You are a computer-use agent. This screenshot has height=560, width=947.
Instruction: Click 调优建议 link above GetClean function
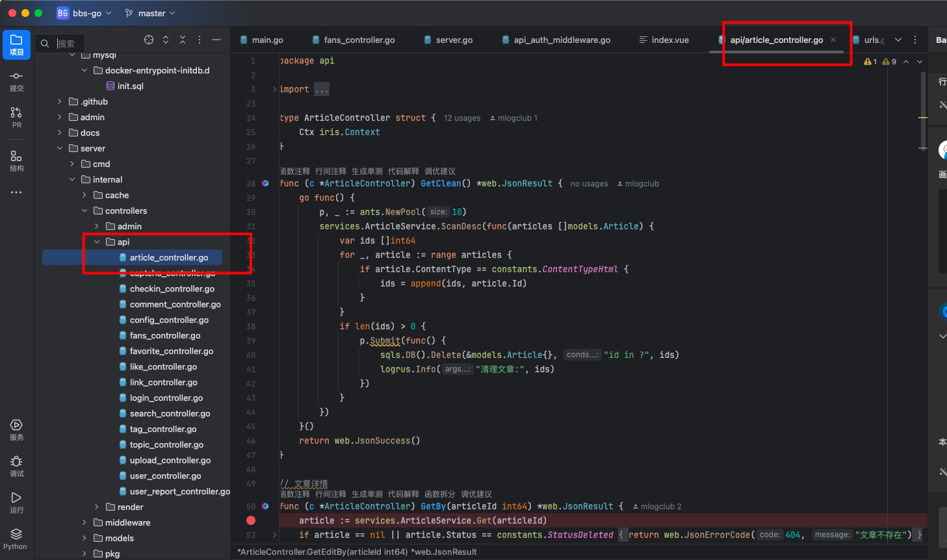pyautogui.click(x=440, y=172)
